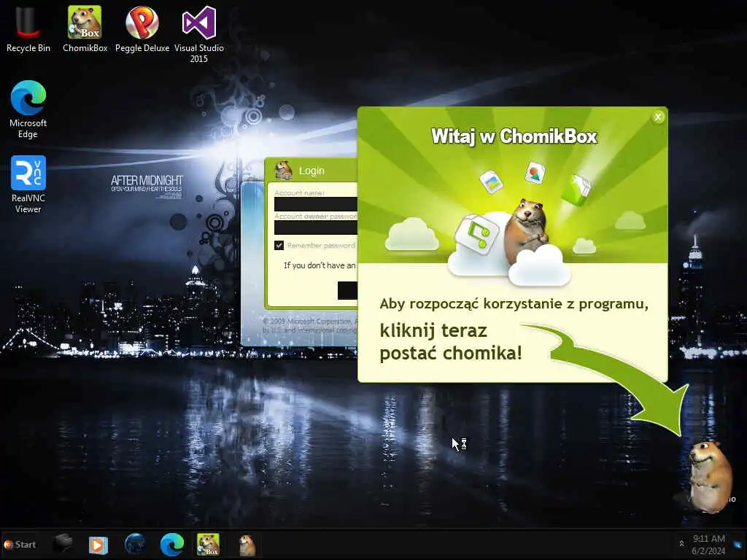Click the hamster icon on the taskbar

(247, 545)
